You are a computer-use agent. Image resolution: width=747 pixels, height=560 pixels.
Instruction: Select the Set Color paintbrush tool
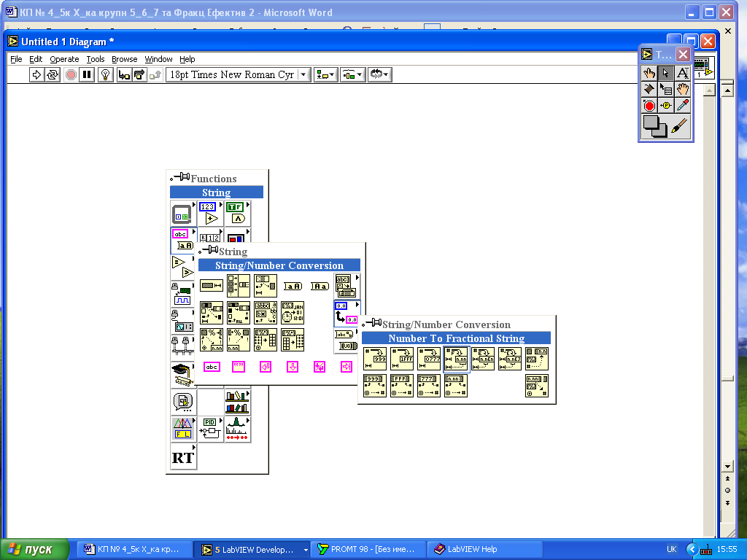(679, 127)
